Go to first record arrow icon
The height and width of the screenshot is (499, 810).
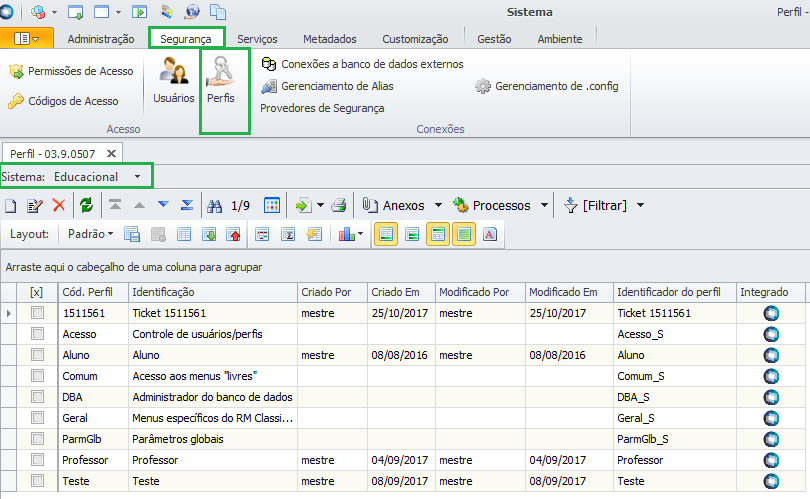pos(115,205)
